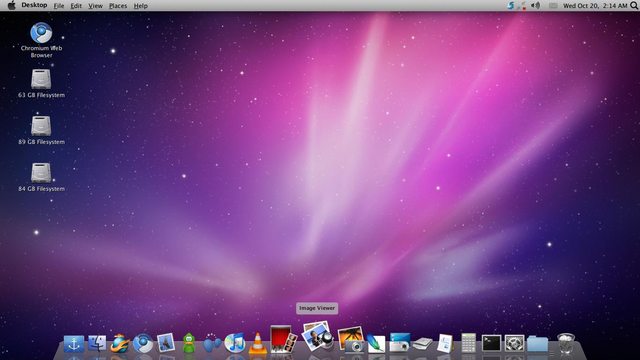Click the keyboard indicator in menu bar
The width and height of the screenshot is (640, 360).
pyautogui.click(x=553, y=6)
